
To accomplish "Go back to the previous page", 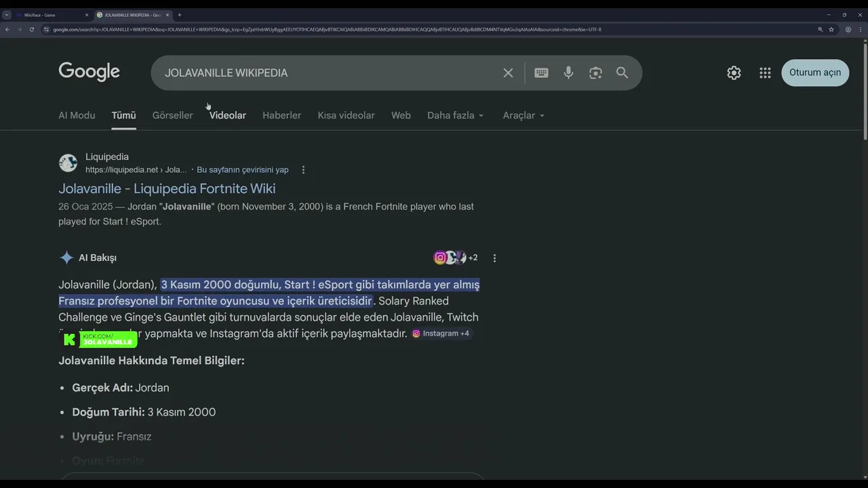I will 7,30.
